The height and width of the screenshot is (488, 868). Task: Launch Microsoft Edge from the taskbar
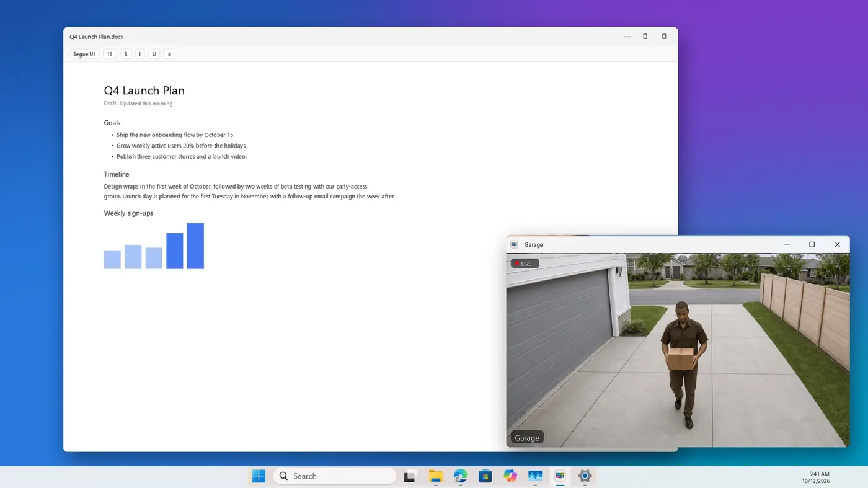click(460, 476)
